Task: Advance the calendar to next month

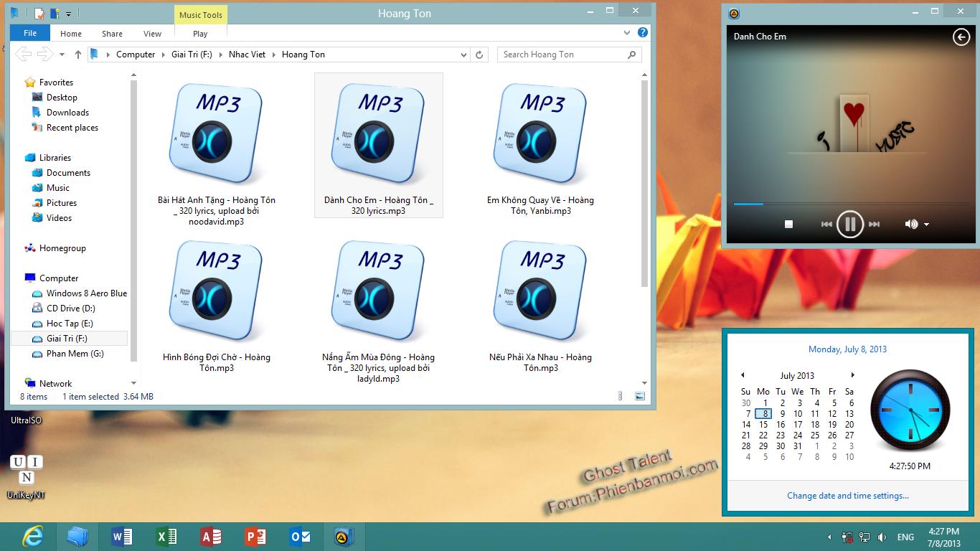Action: coord(852,375)
